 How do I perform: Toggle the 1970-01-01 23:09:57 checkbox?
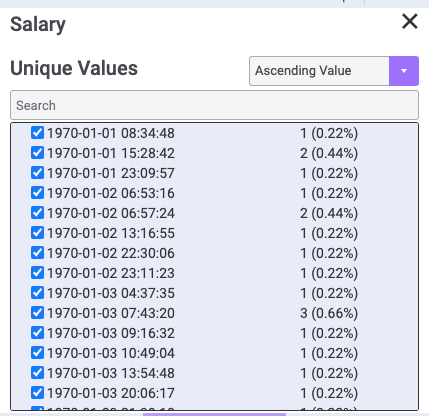tap(37, 172)
